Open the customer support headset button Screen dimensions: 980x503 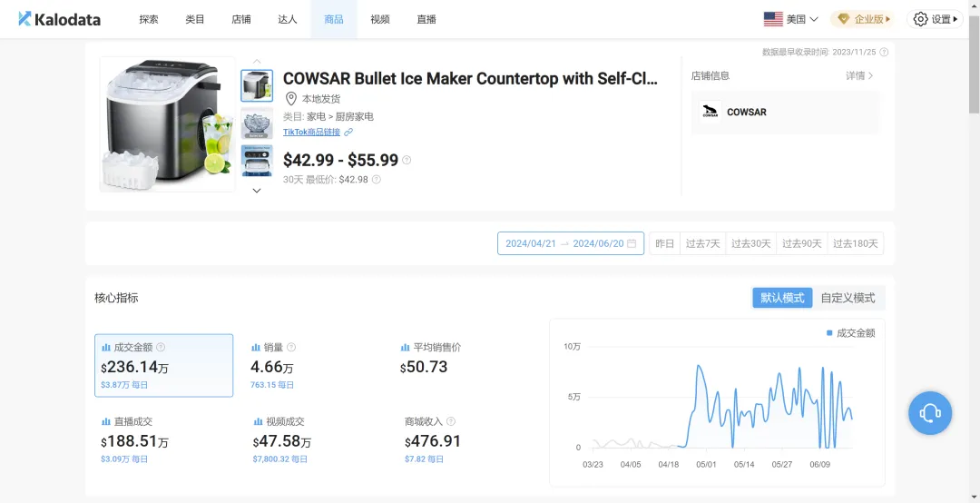click(930, 413)
